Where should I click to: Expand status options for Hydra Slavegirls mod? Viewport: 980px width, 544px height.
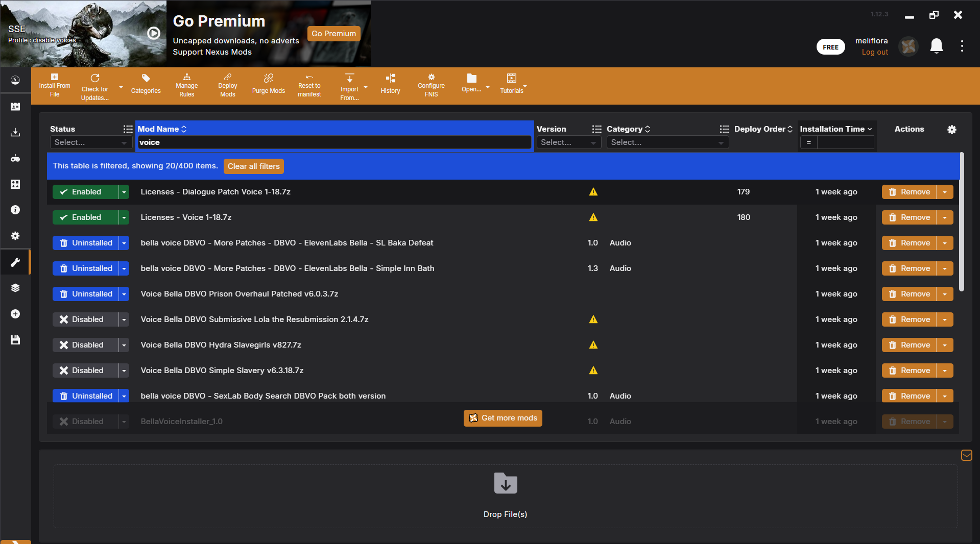124,345
